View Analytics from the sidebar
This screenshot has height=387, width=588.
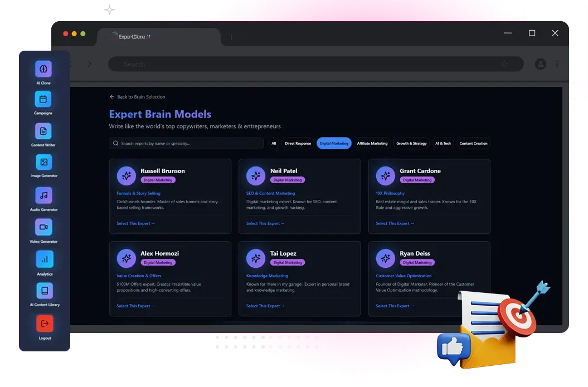pos(44,260)
